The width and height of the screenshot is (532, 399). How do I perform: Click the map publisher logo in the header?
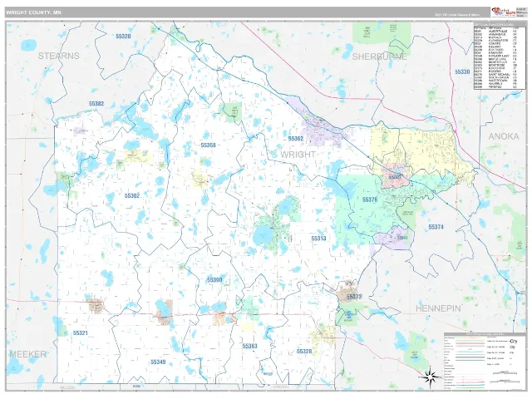tap(502, 12)
